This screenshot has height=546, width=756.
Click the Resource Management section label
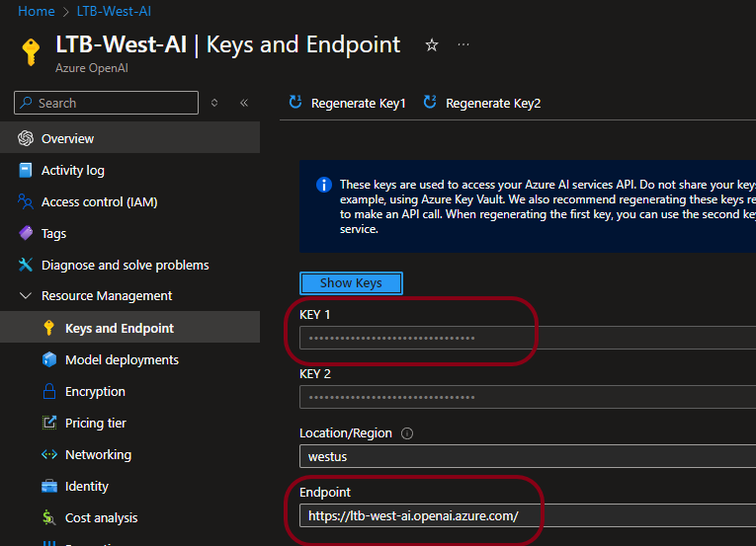click(107, 296)
